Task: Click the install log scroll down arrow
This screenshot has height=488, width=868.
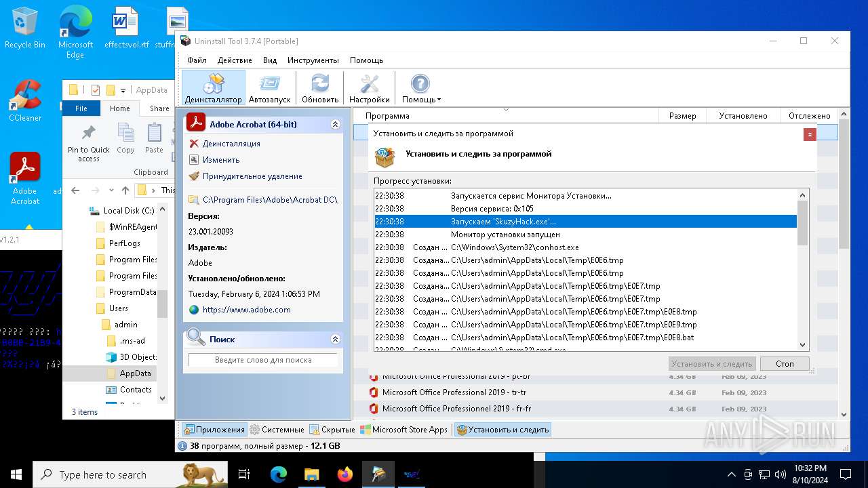Action: [x=803, y=345]
